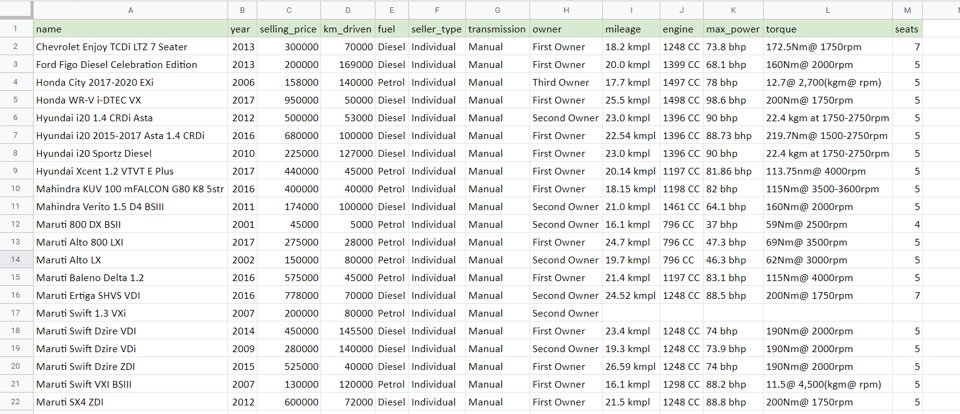Click empty mileage cell for Maruti Swift 1.3 VXi
The image size is (960, 414).
631,313
